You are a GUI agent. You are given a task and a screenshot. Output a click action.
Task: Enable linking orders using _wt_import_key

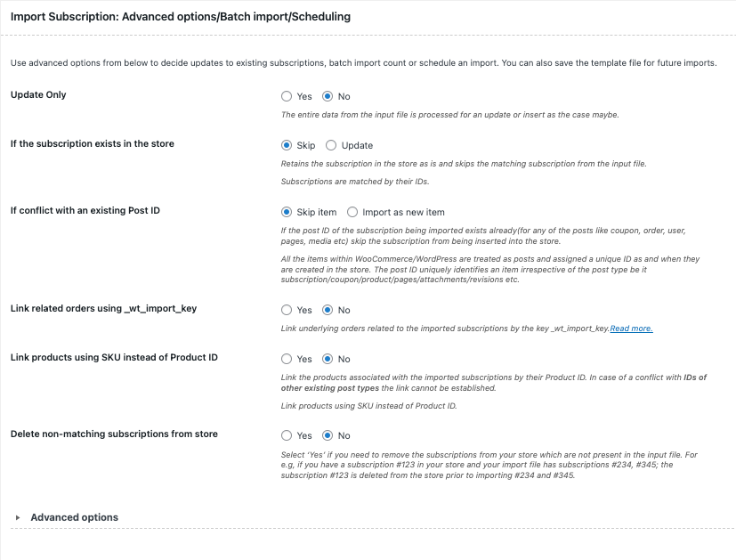click(x=287, y=310)
